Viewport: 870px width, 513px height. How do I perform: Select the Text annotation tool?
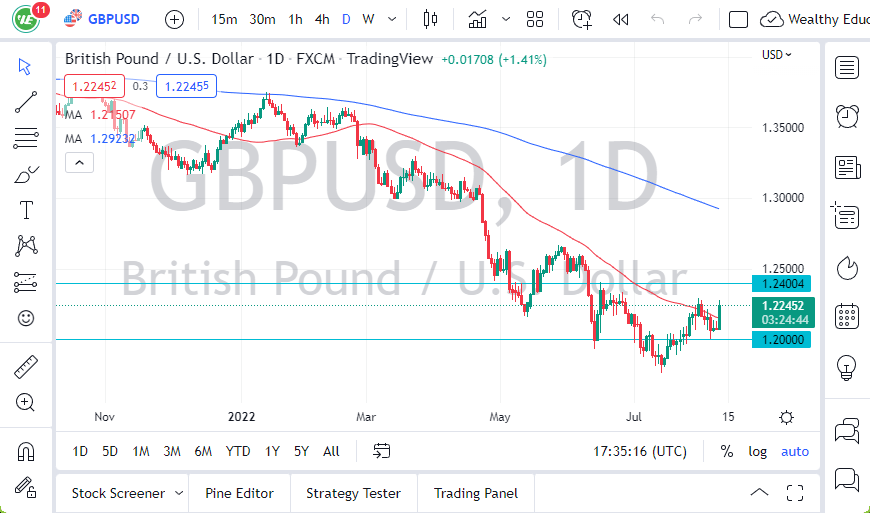(x=25, y=210)
